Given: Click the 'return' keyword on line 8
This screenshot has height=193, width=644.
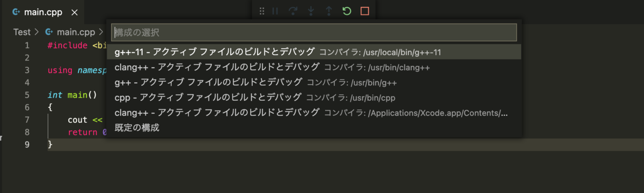Looking at the screenshot, I should click(x=83, y=132).
